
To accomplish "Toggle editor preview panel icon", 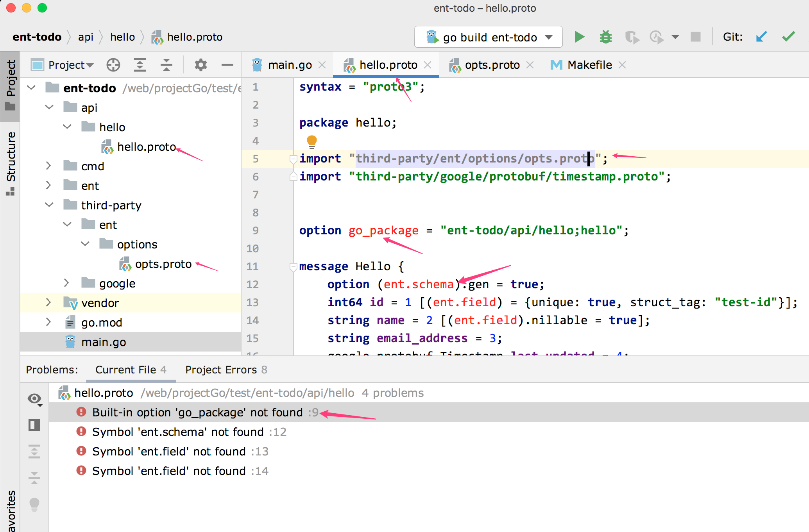I will click(x=34, y=425).
